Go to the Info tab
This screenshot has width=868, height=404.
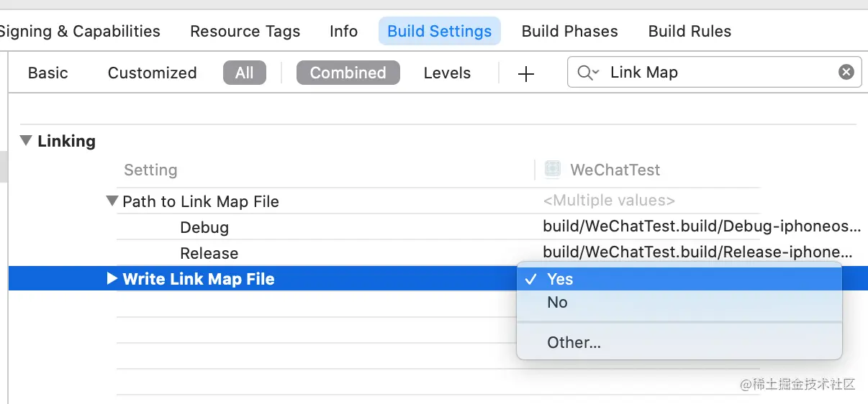[x=343, y=32]
